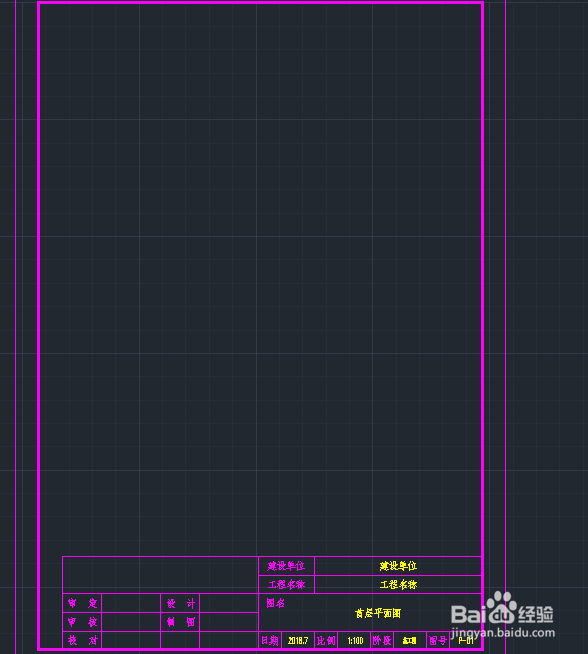588x654 pixels.
Task: Select the 图名 label in title block
Action: coord(275,603)
